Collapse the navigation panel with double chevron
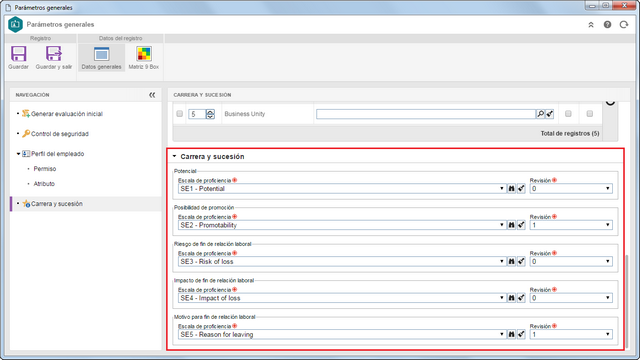 (x=152, y=95)
